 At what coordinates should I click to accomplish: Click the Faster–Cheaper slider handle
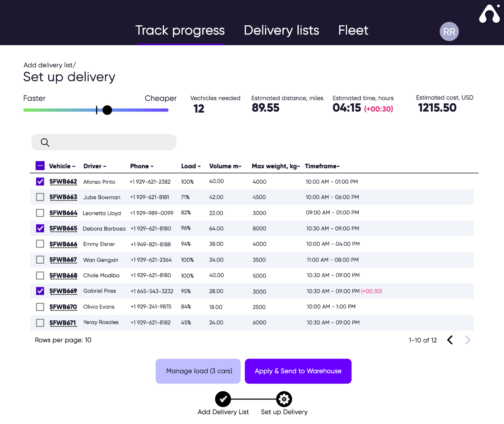[x=107, y=110]
